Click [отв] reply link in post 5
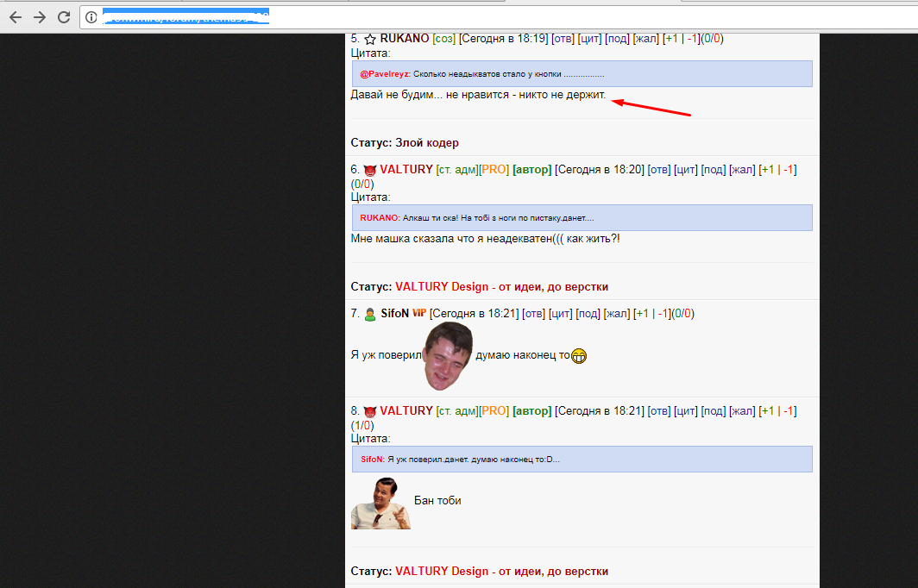 pos(563,39)
